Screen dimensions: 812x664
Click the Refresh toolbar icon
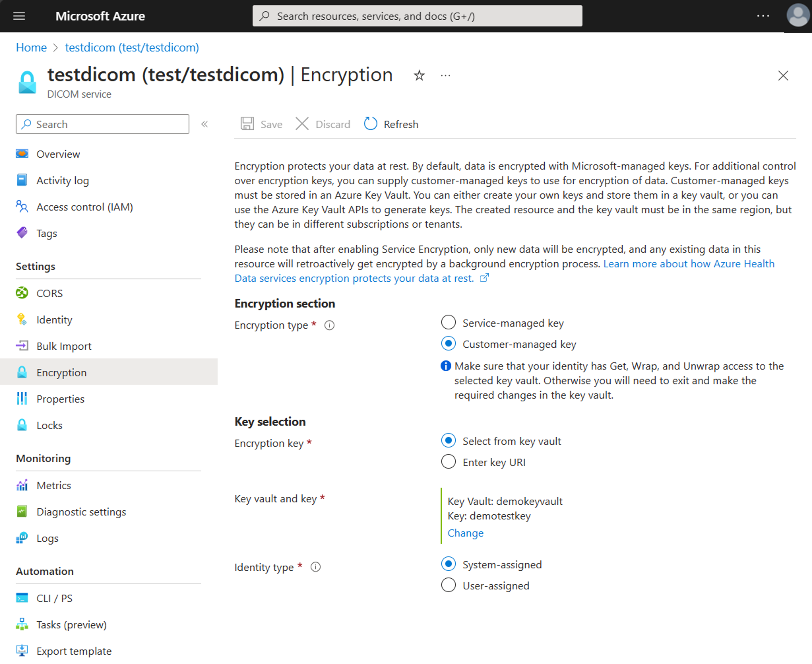[x=370, y=124]
